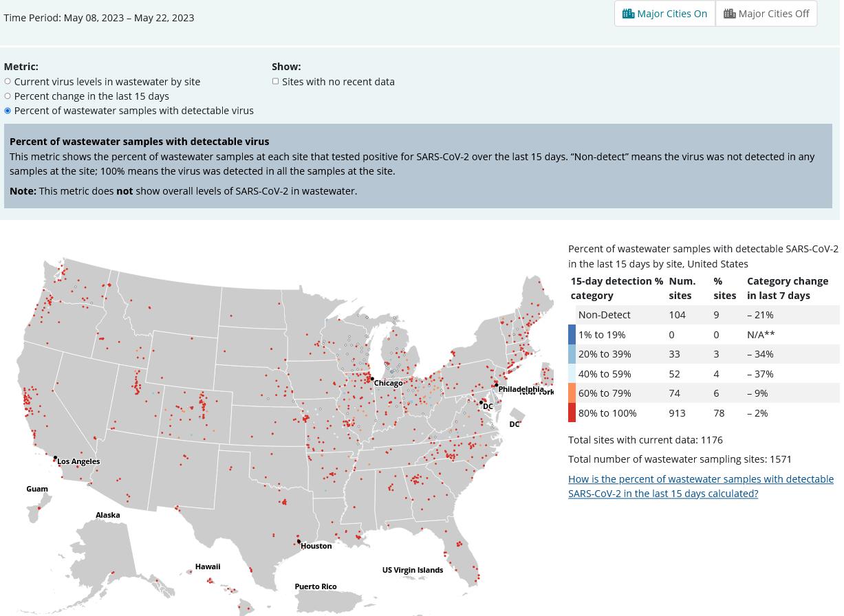Click the 20% to 39% light blue swatch

click(x=572, y=354)
